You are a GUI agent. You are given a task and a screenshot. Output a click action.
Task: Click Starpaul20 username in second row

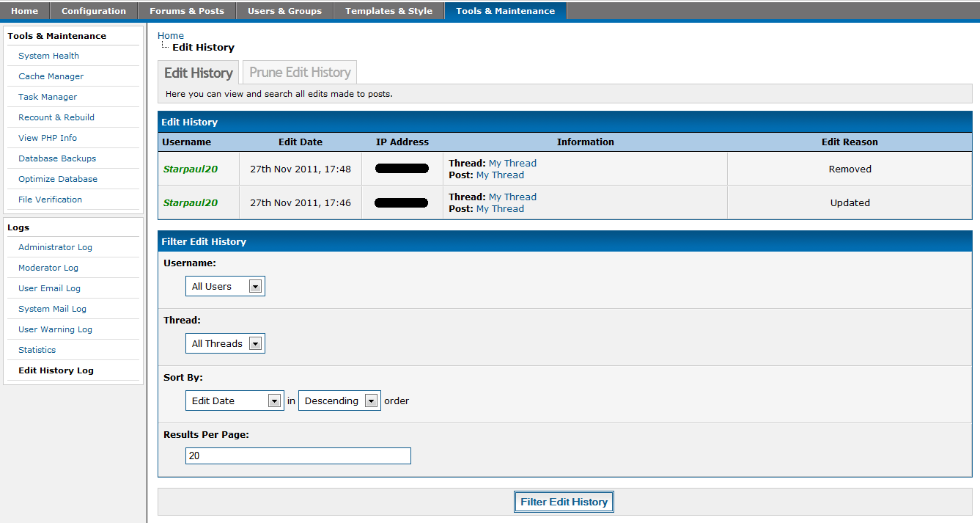[x=190, y=203]
